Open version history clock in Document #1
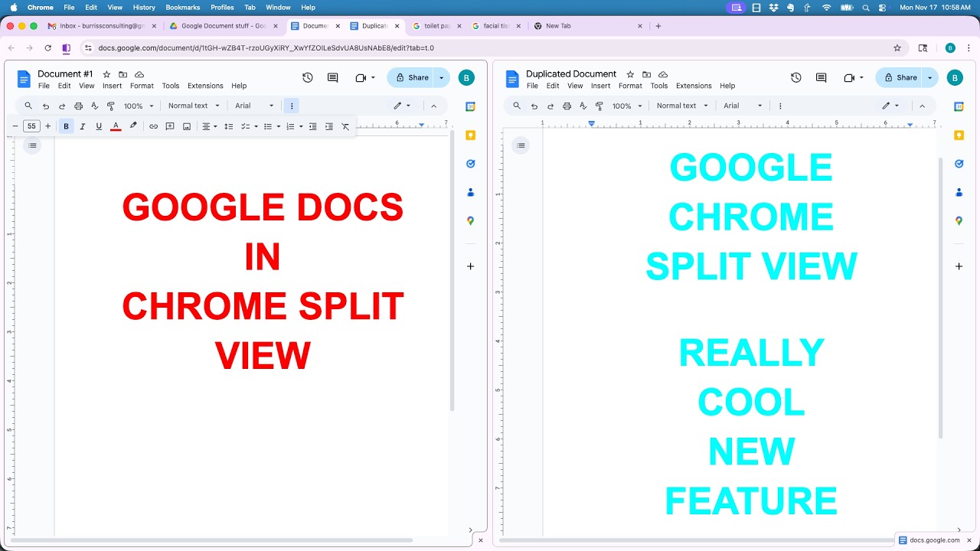Viewport: 980px width, 551px height. coord(308,77)
